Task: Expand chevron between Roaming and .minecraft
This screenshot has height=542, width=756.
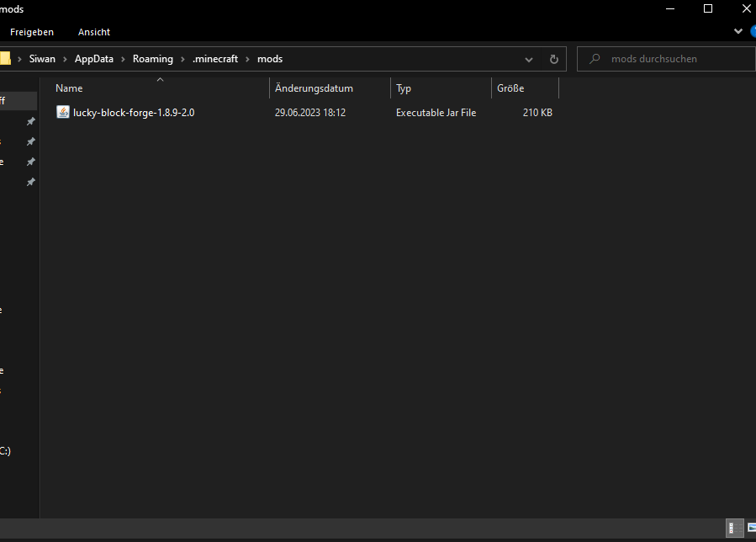Action: pos(182,60)
